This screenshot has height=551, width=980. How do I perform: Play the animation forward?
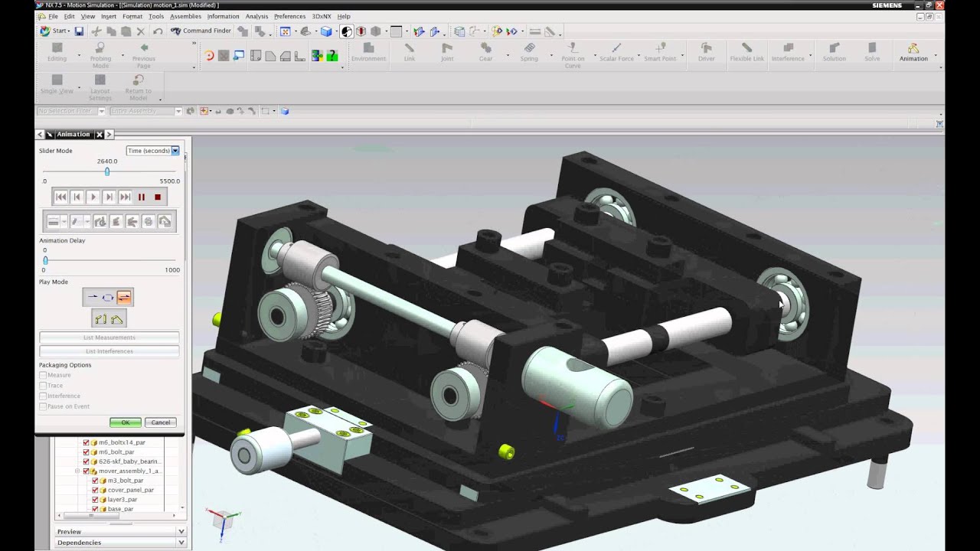point(93,197)
